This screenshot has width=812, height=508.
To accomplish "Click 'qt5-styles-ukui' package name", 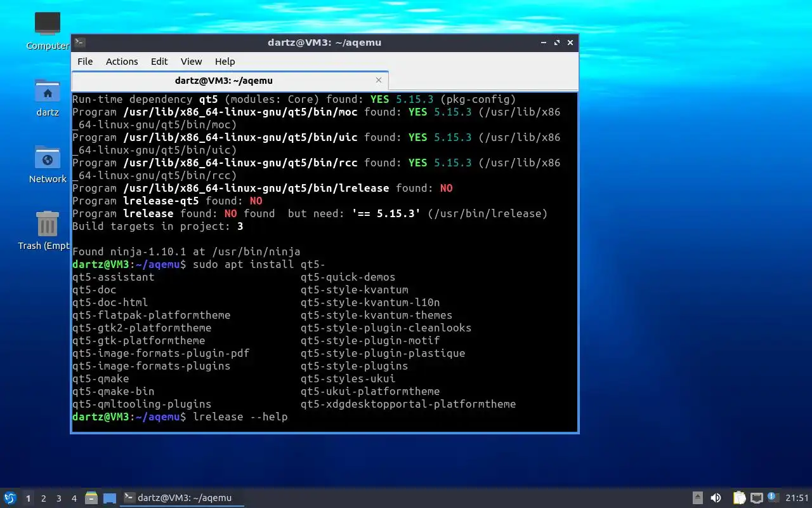I will 348,379.
